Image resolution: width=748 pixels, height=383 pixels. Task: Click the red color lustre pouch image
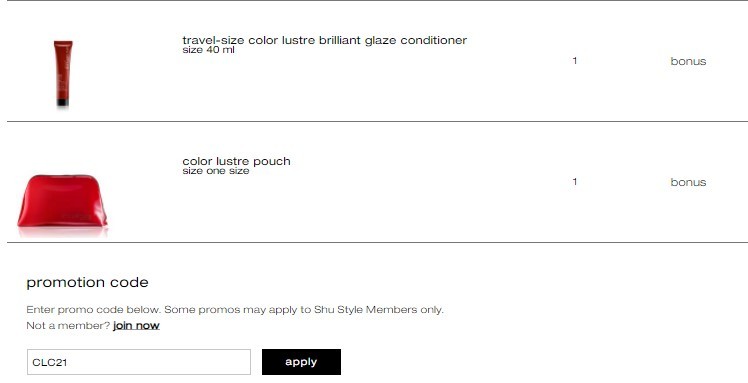(62, 203)
